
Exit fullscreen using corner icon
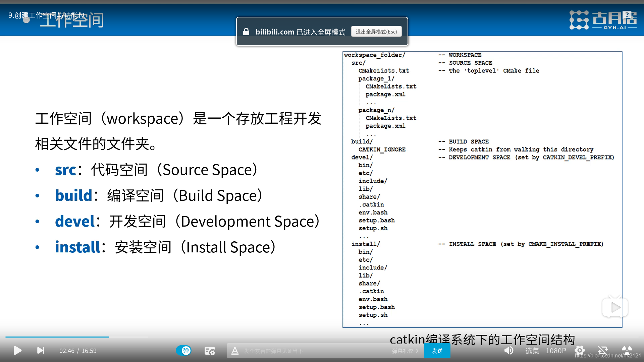[627, 351]
